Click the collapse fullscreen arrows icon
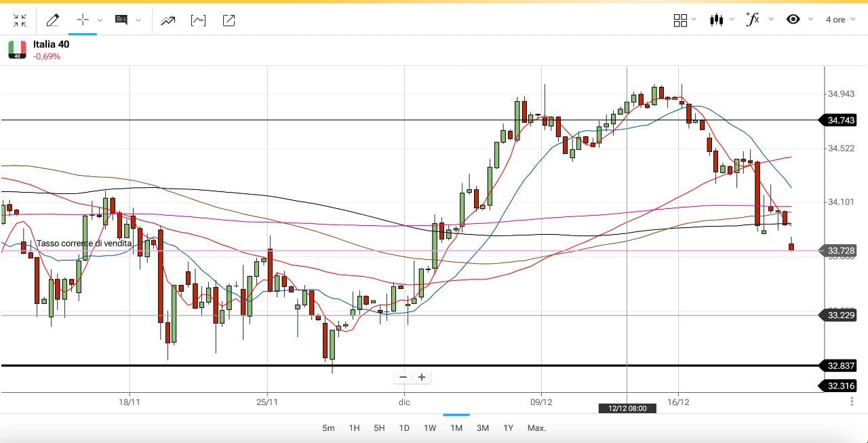 20,20
